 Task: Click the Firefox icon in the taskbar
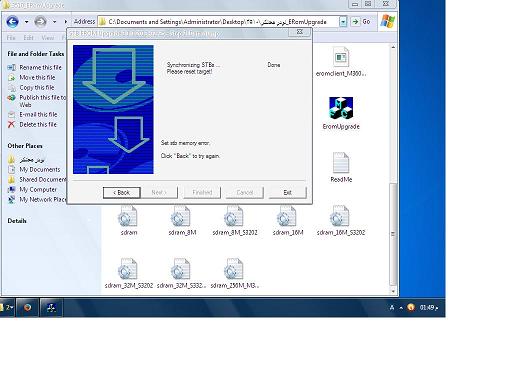[x=27, y=307]
